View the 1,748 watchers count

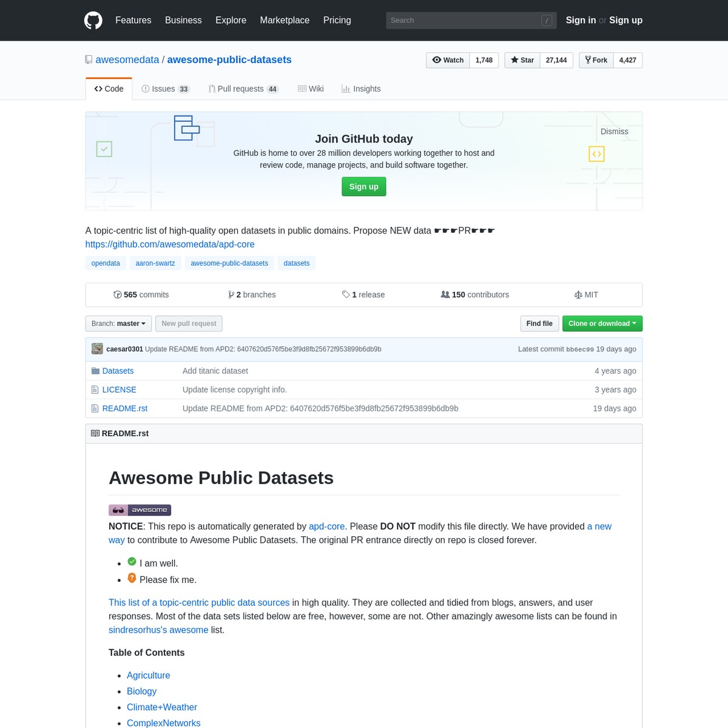coord(484,60)
